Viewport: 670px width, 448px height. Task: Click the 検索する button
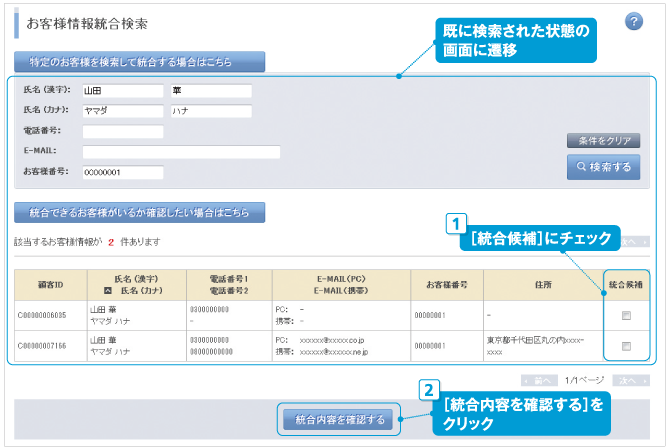603,167
